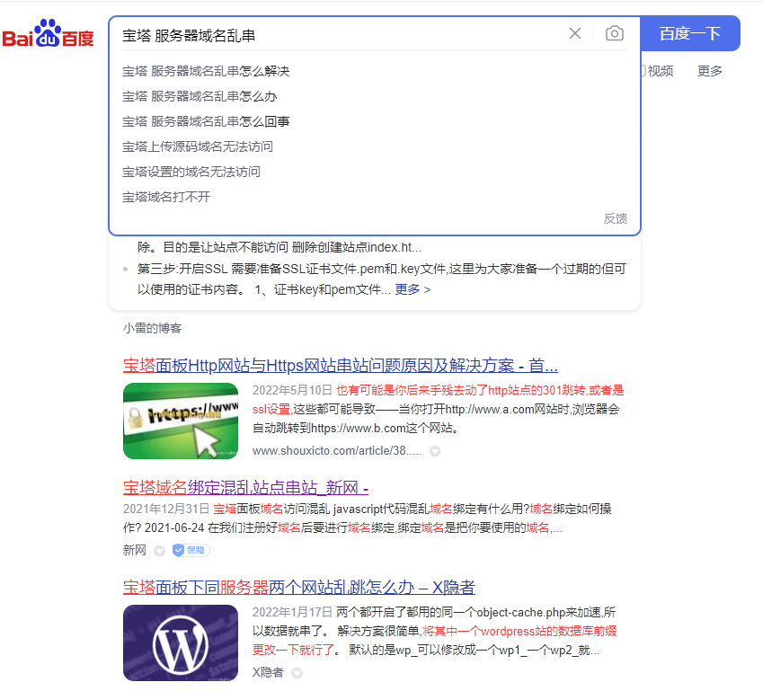This screenshot has width=763, height=700.
Task: Click 新网 source name
Action: click(134, 550)
